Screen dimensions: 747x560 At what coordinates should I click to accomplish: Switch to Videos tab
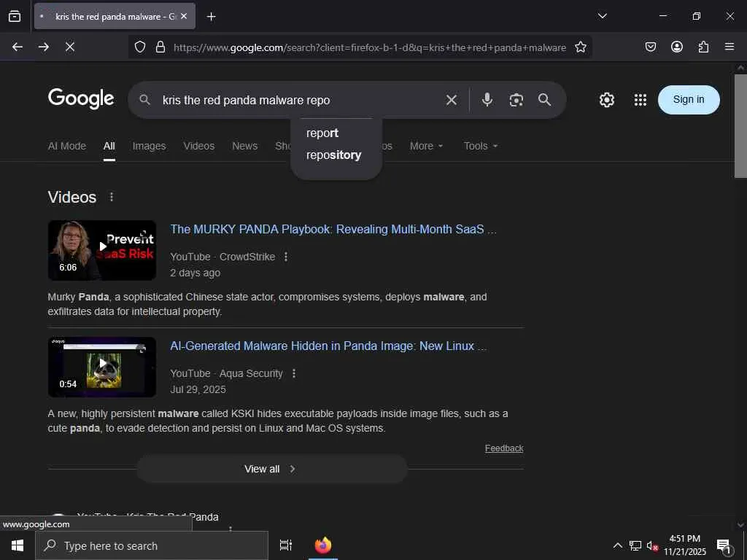pos(198,146)
